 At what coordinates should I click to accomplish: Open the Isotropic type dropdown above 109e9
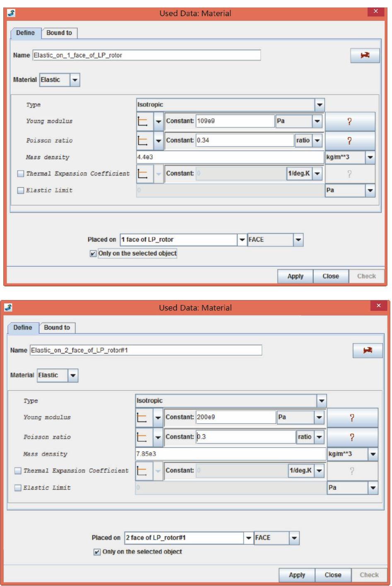[319, 105]
